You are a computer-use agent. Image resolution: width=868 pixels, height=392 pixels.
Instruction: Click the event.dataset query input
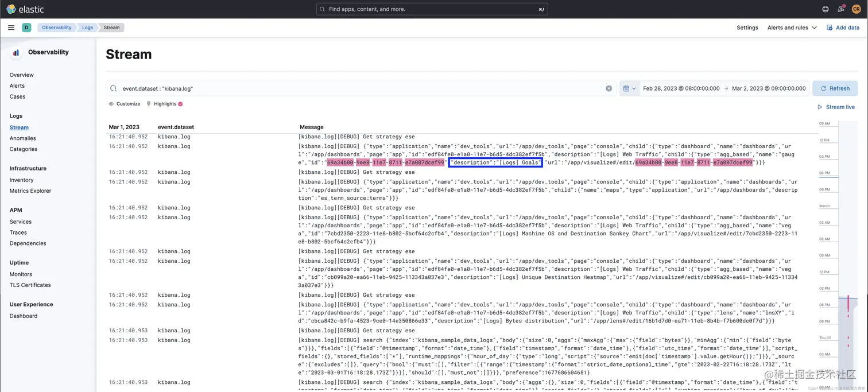click(x=360, y=88)
